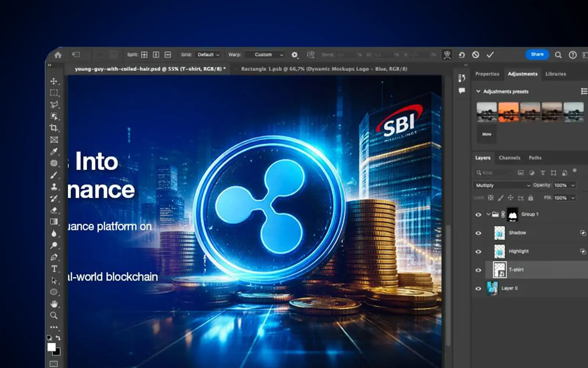Toggle lock position

(510, 198)
